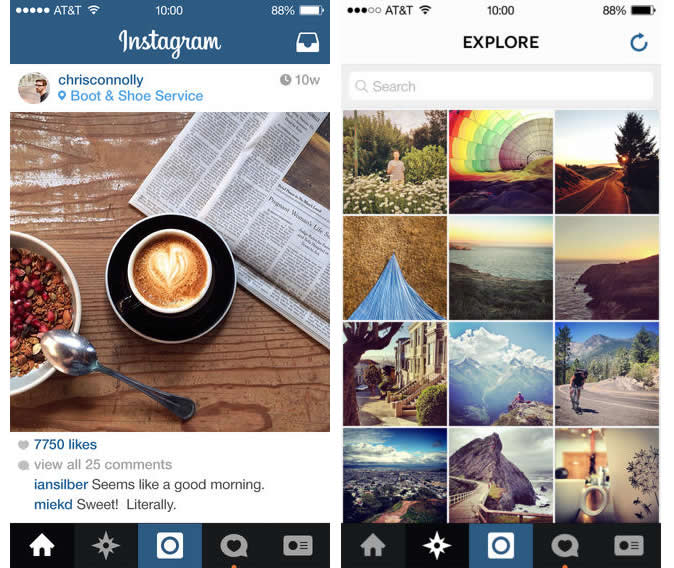
Task: Focus the Explore Search field
Action: (x=501, y=86)
